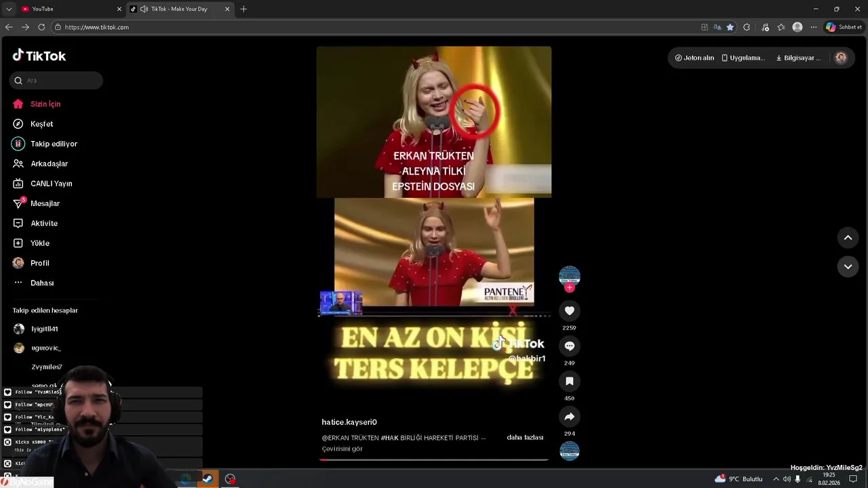The height and width of the screenshot is (488, 868).
Task: Open the favorites list icon
Action: point(781,27)
